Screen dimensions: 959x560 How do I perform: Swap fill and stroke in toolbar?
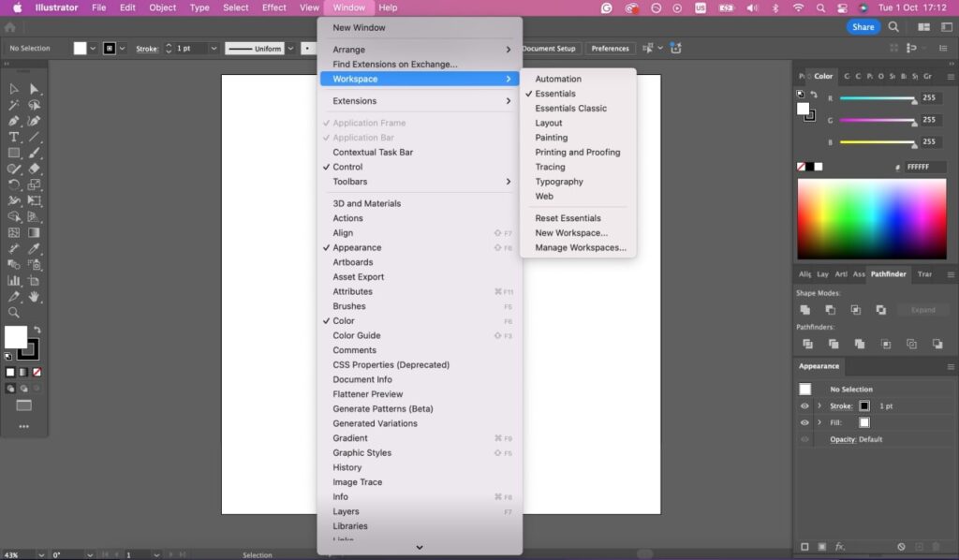37,331
